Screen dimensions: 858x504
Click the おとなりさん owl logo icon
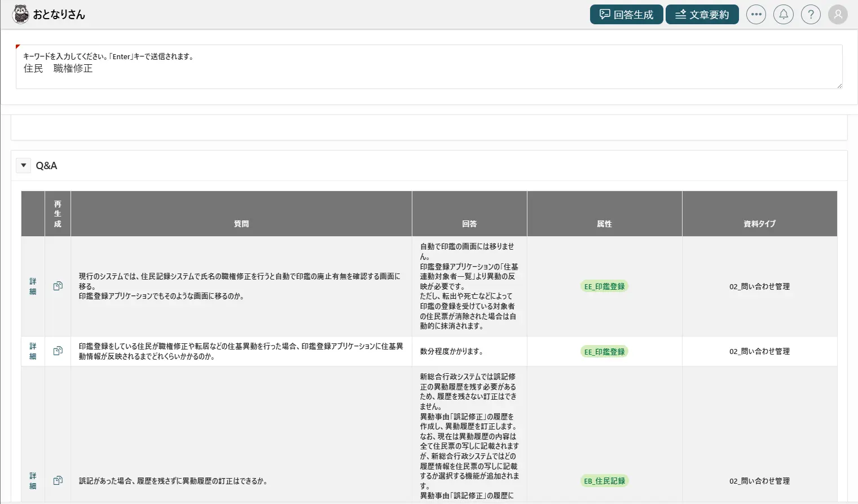click(20, 14)
